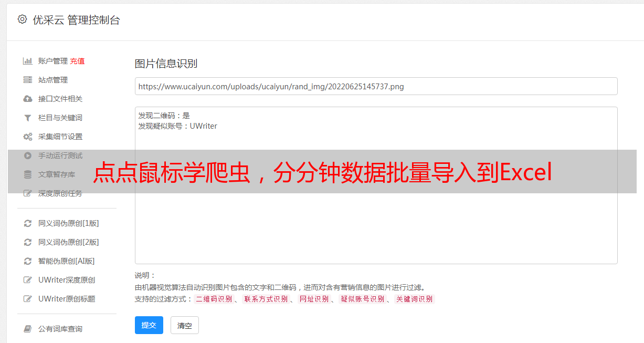This screenshot has height=343, width=644.
Task: Click the blue 提交 button
Action: point(149,325)
